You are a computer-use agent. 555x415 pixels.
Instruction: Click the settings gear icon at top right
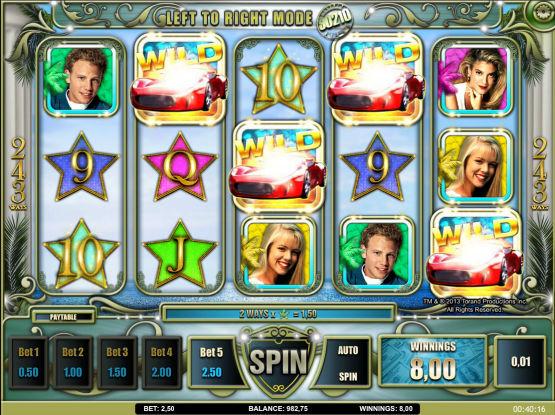click(540, 14)
